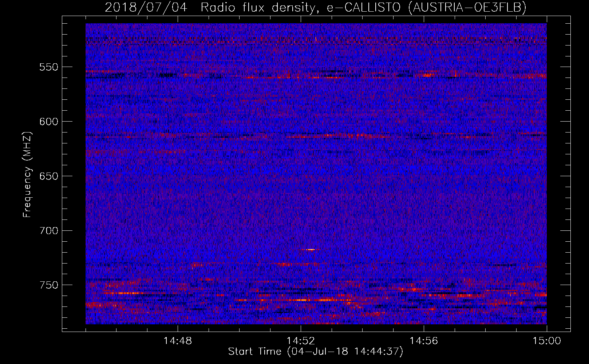Click the 750 frequency tick label
The height and width of the screenshot is (364, 589).
coord(49,285)
